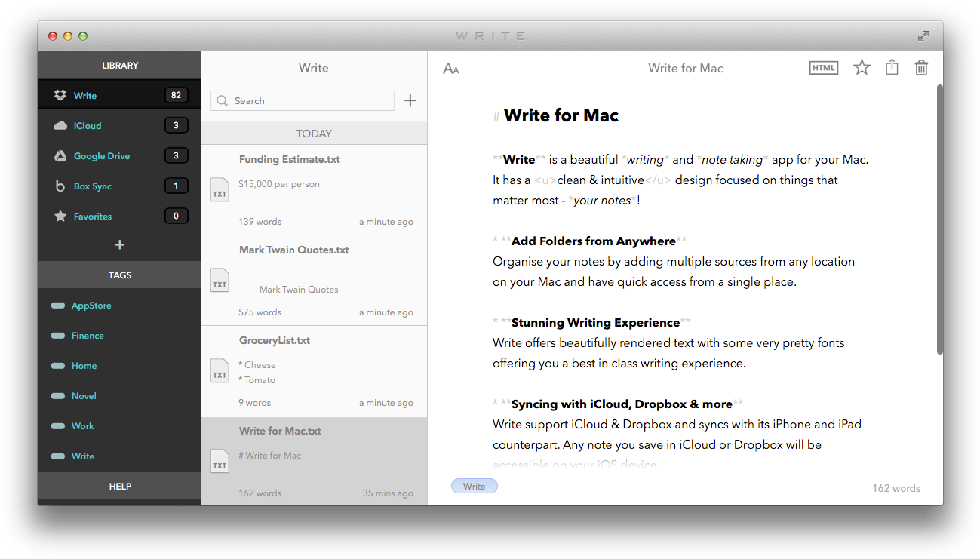
Task: Filter notes by Finance tag
Action: click(119, 336)
